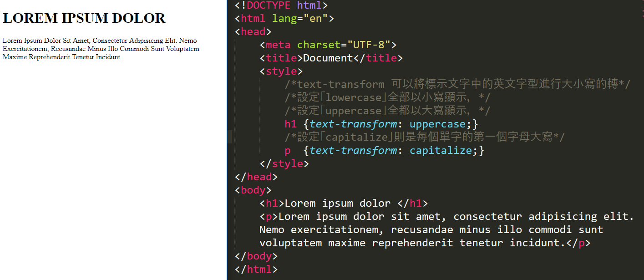Click the closing style tag
Screen dimensions: 644x280
pos(284,164)
